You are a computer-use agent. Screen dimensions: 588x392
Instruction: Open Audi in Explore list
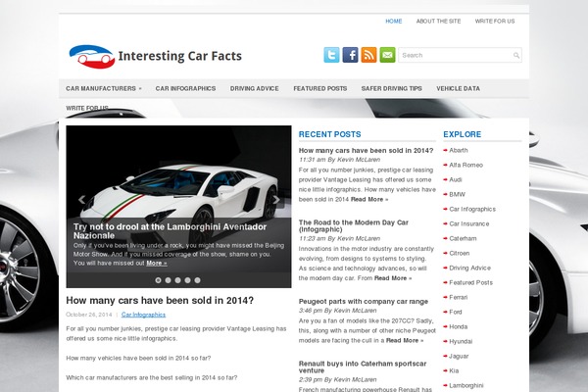[x=456, y=179]
